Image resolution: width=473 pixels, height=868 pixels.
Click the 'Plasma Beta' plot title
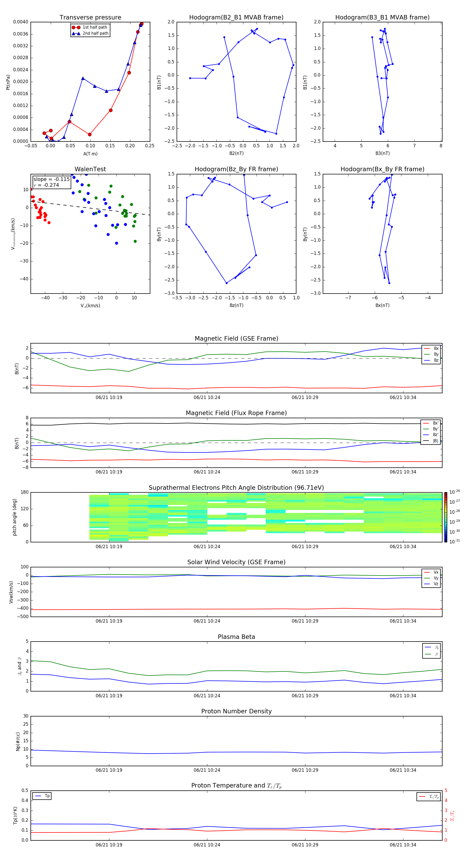click(x=236, y=637)
